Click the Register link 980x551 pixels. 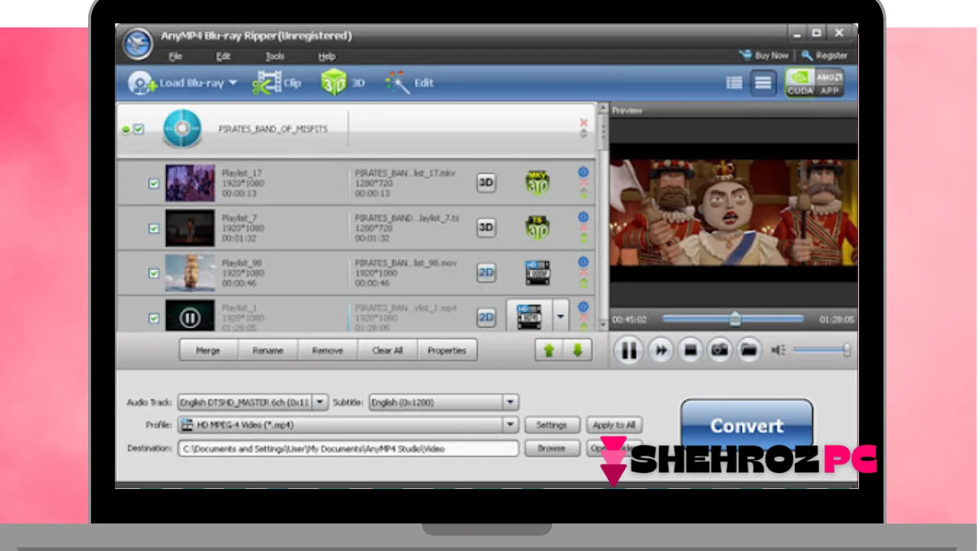click(825, 56)
